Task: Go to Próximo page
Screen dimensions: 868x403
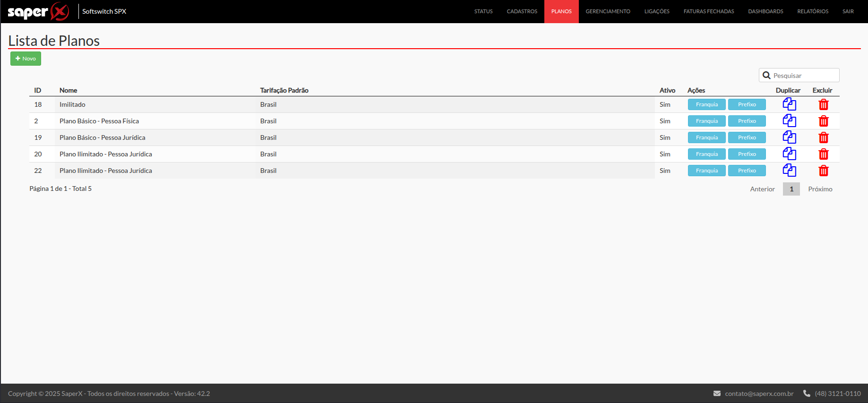Action: [x=820, y=189]
